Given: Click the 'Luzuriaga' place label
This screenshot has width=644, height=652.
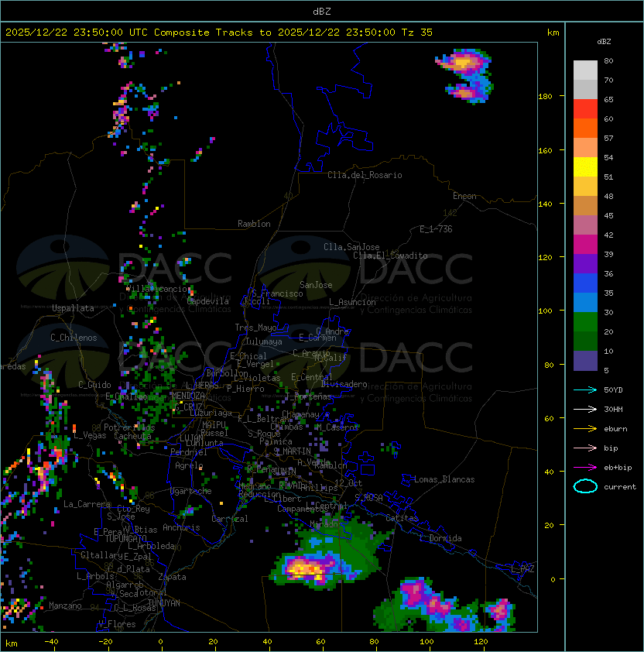Looking at the screenshot, I should coord(211,413).
